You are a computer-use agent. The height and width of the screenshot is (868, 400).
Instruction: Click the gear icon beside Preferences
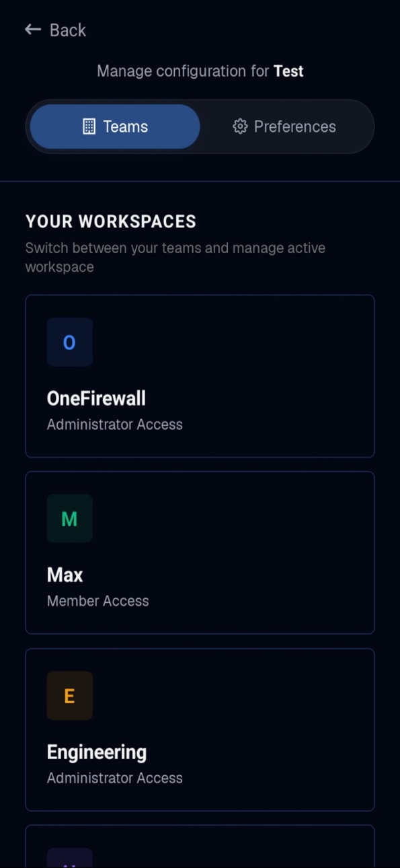pyautogui.click(x=240, y=126)
